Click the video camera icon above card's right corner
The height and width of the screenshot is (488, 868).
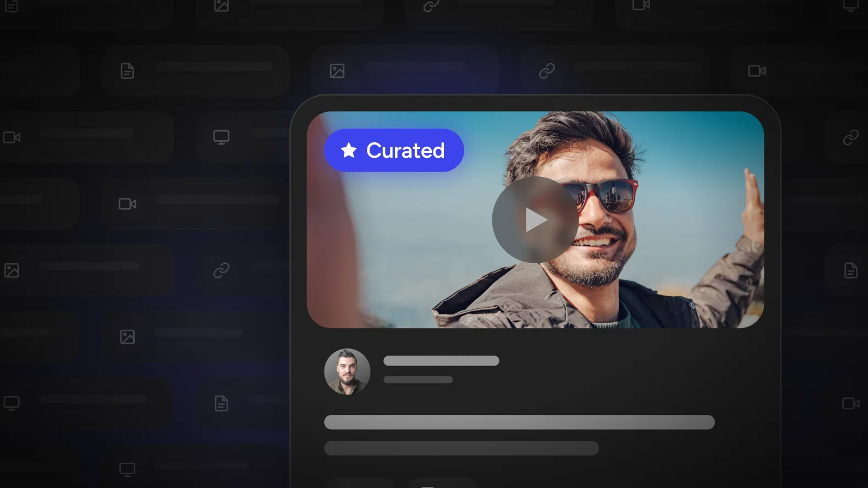pyautogui.click(x=757, y=71)
